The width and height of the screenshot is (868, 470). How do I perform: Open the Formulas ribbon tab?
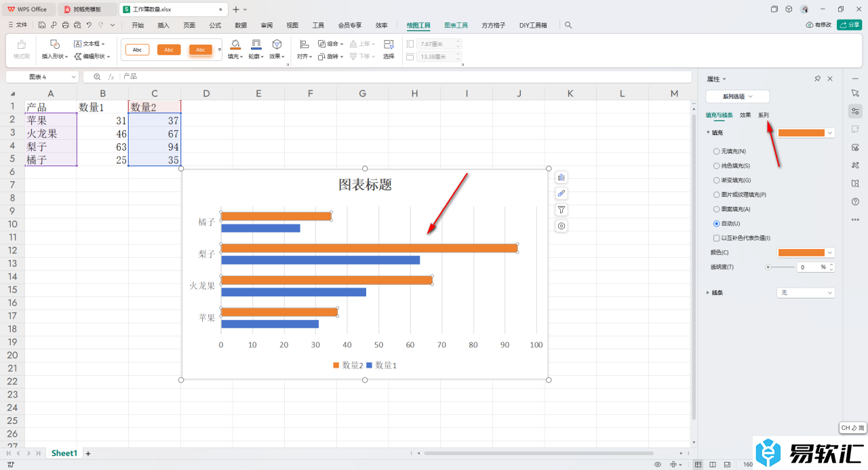215,25
